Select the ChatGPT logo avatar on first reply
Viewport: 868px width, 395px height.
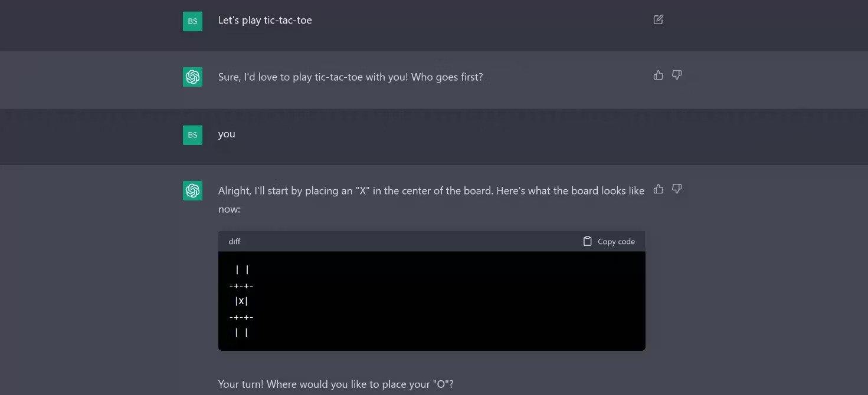192,76
